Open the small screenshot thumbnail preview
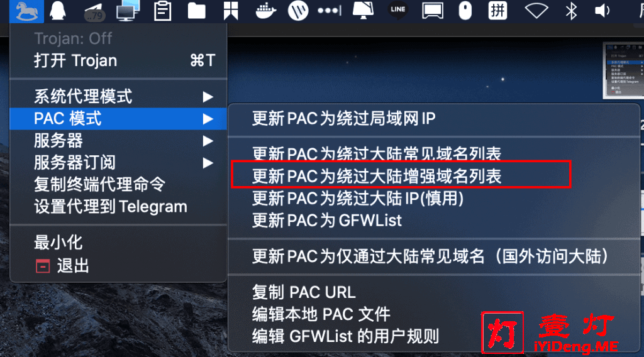The image size is (644, 357). coord(624,70)
